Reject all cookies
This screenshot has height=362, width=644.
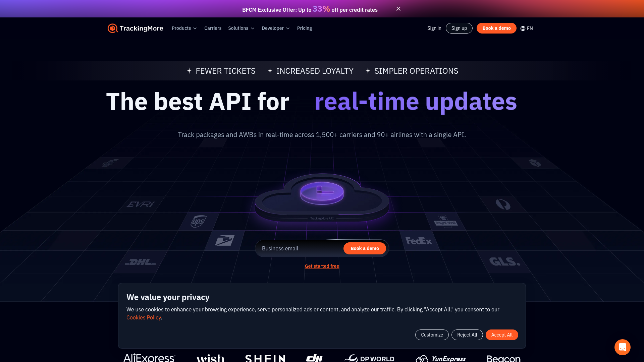467,335
